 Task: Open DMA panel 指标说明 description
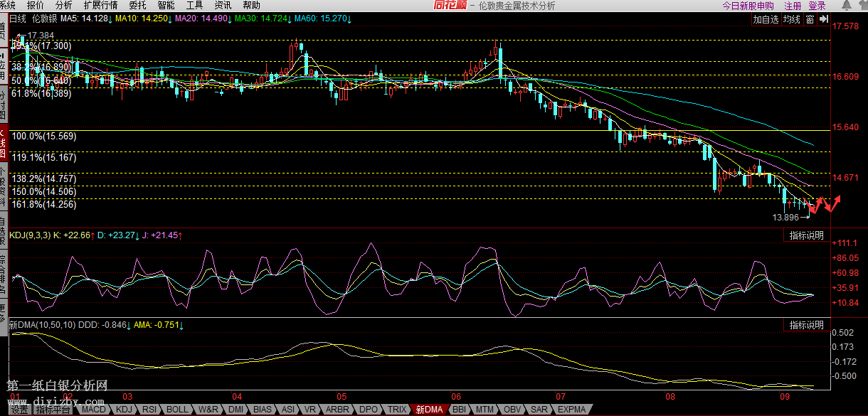[806, 325]
